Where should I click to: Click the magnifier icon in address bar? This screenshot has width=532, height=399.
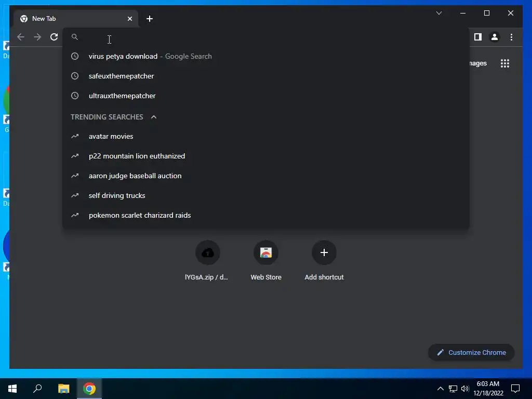click(x=75, y=37)
